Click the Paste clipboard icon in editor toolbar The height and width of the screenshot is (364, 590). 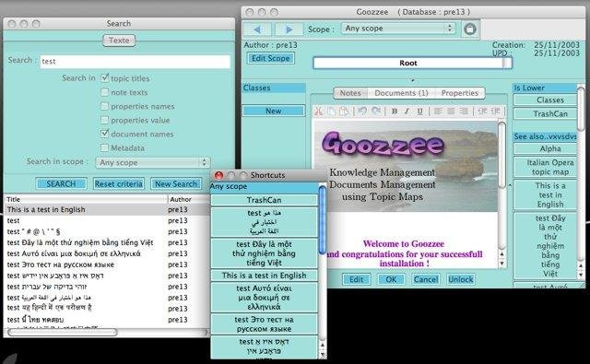[344, 111]
